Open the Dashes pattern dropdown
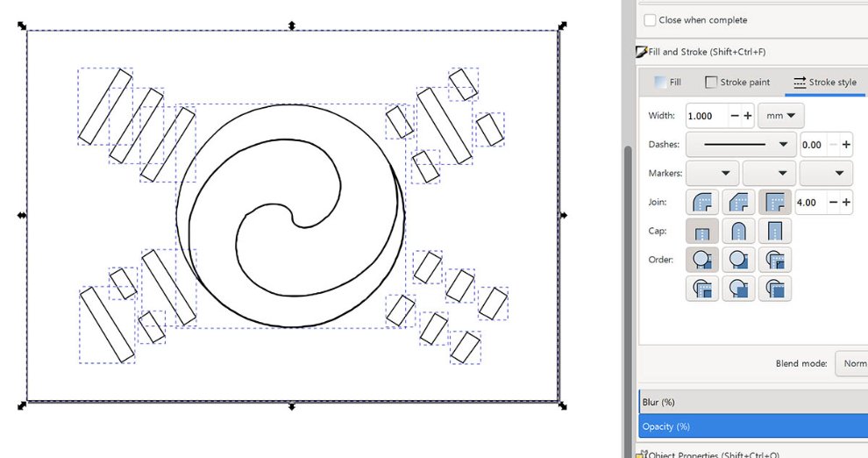 741,145
